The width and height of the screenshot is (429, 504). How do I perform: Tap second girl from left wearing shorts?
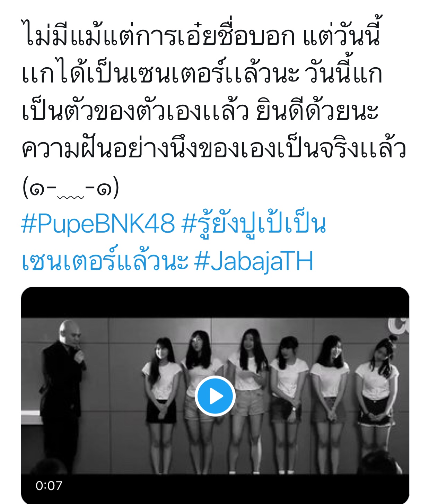[x=200, y=399]
